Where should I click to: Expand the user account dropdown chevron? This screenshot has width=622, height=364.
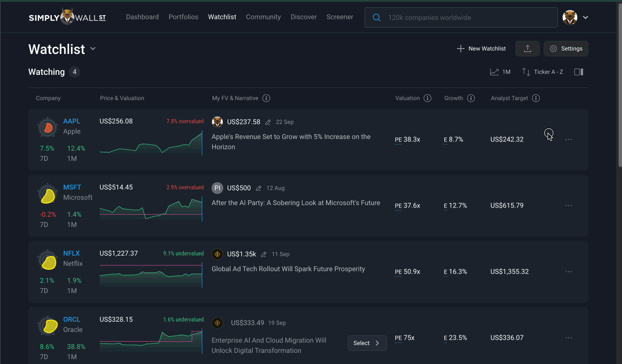coord(586,17)
